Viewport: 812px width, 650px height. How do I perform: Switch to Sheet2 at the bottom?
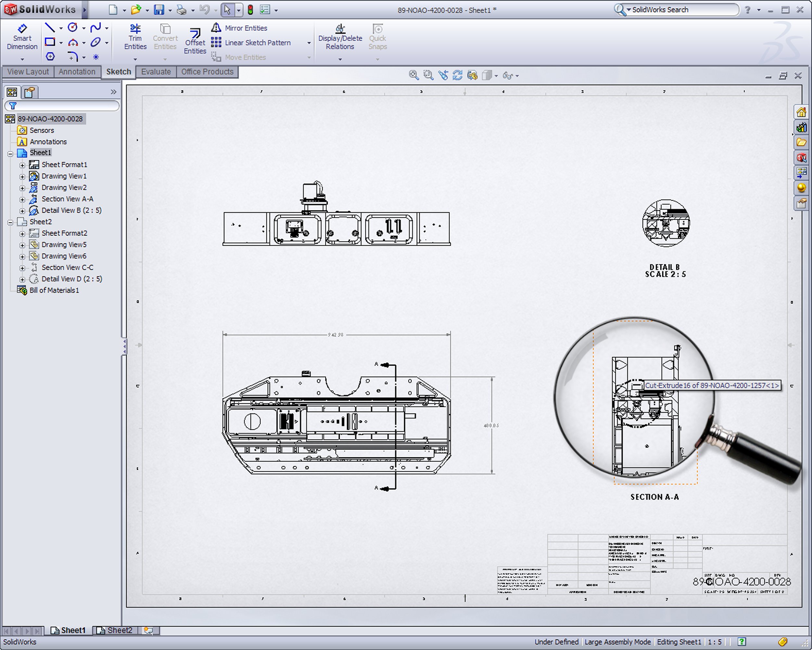(116, 630)
